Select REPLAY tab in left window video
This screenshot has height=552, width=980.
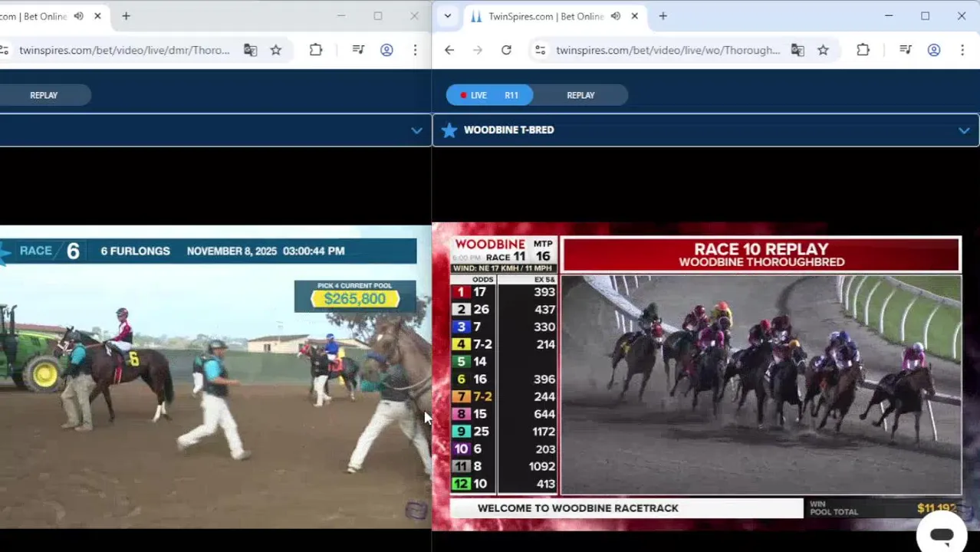(44, 95)
